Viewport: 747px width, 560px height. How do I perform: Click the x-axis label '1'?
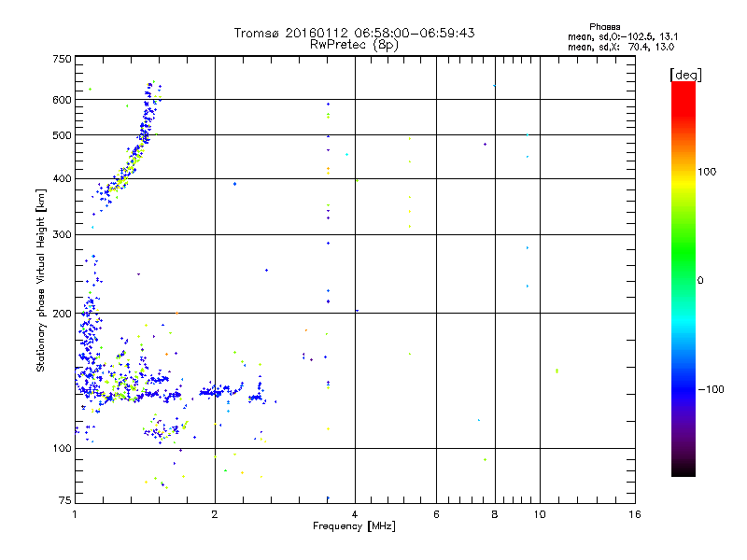tap(75, 514)
